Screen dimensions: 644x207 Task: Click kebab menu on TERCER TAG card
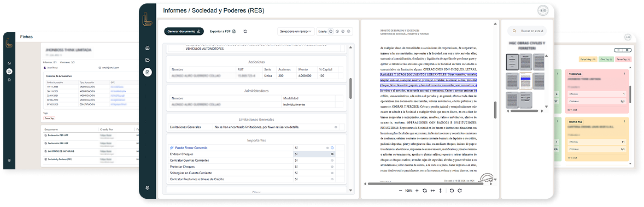click(x=625, y=74)
